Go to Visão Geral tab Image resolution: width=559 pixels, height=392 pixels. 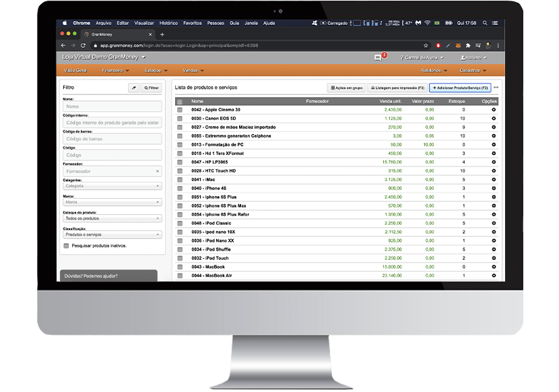pyautogui.click(x=75, y=71)
